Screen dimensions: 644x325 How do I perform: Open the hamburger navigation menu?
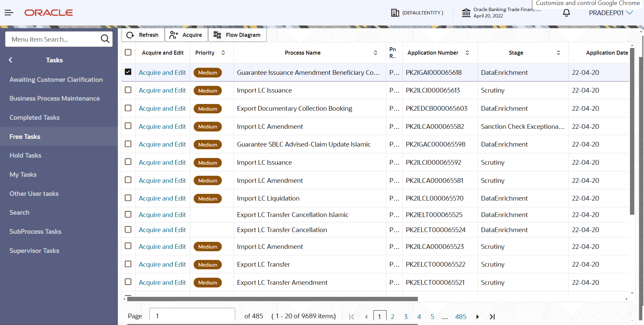(x=9, y=13)
